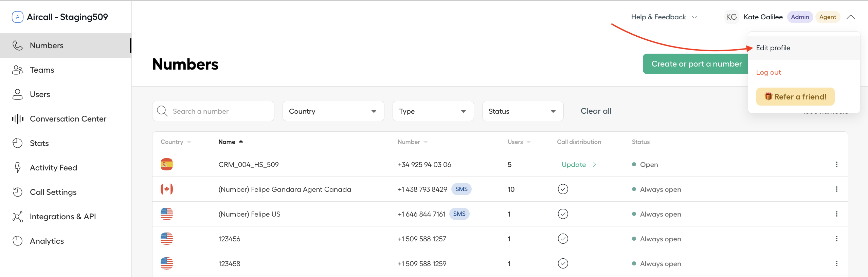Click the Users person icon
Viewport: 868px width, 277px height.
click(18, 94)
